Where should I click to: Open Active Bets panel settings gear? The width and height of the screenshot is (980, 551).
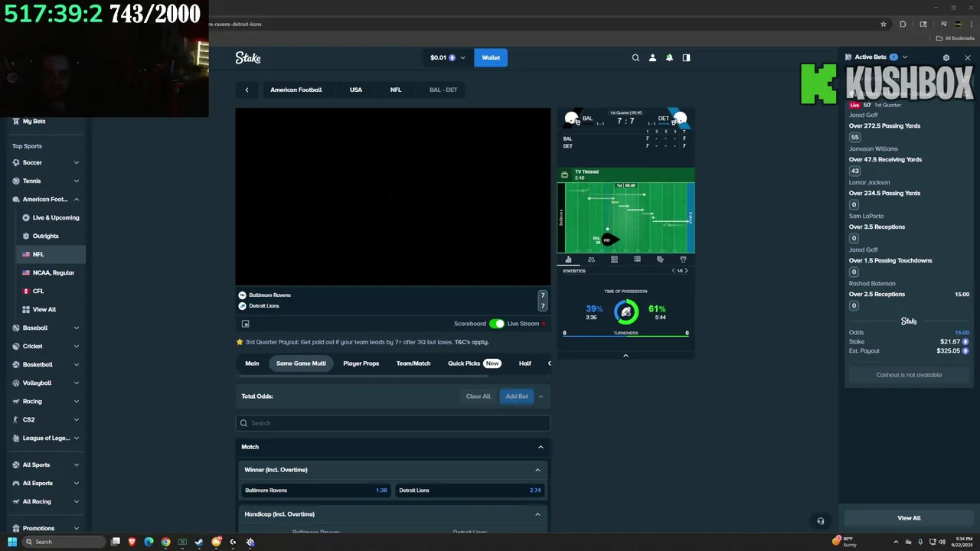[x=946, y=57]
